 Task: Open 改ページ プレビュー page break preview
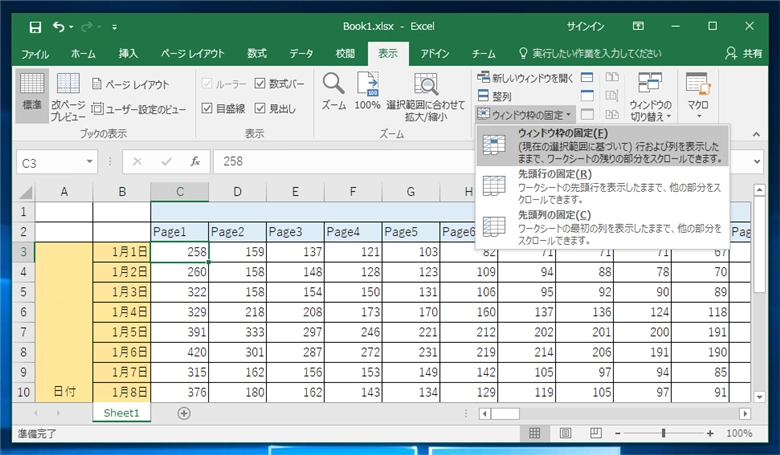click(x=68, y=96)
